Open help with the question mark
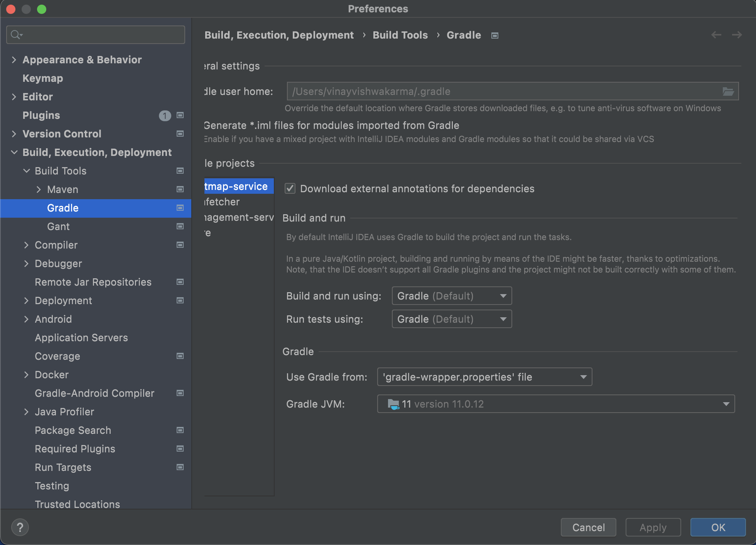Image resolution: width=756 pixels, height=545 pixels. point(20,527)
